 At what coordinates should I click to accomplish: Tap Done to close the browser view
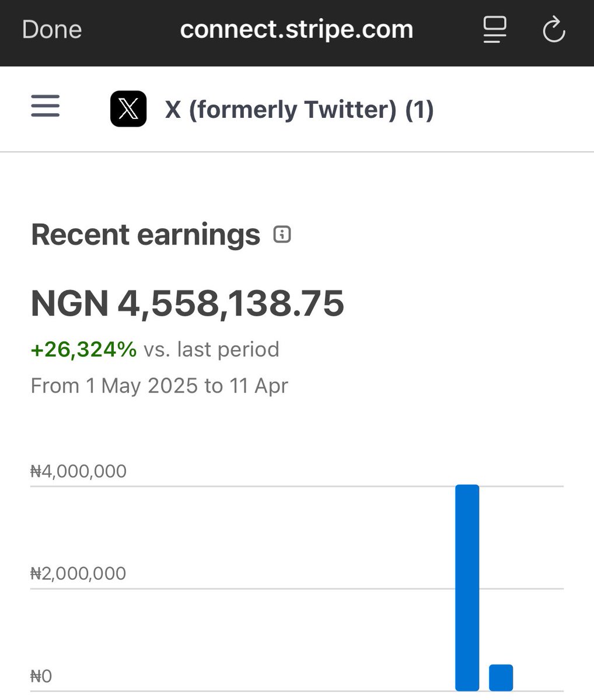pyautogui.click(x=52, y=30)
